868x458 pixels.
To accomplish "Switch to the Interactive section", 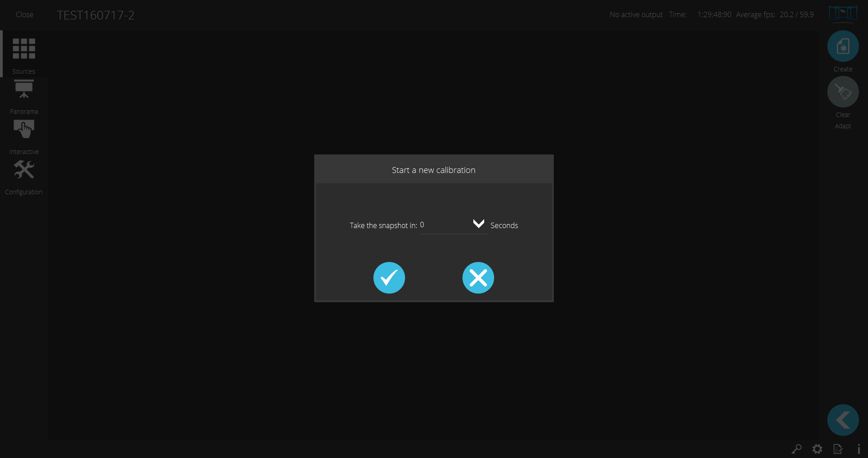I will point(24,137).
